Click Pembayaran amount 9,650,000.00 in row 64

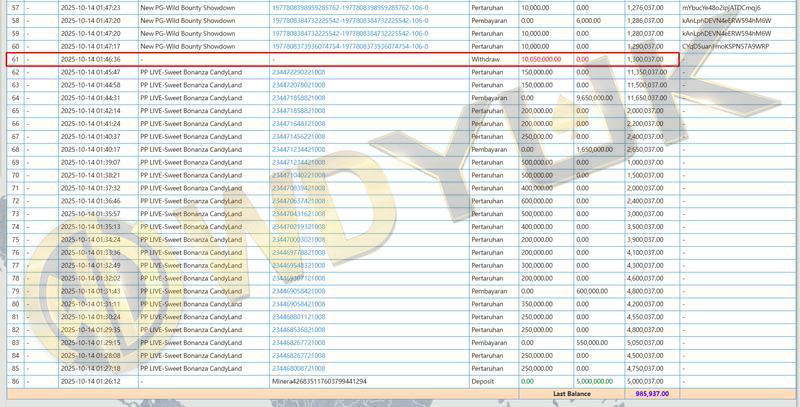pyautogui.click(x=592, y=99)
